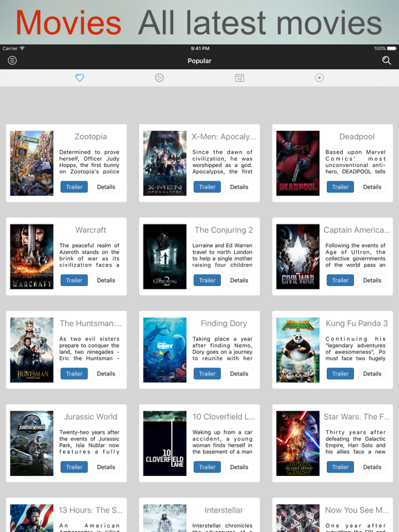
Task: Tap The Conjuring 2 poster
Action: (x=165, y=256)
